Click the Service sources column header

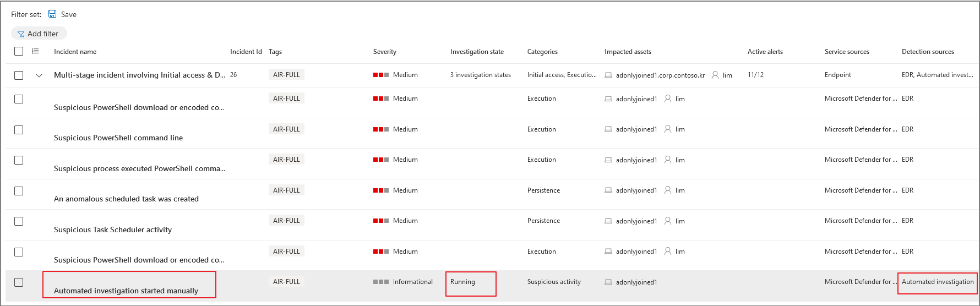[847, 52]
